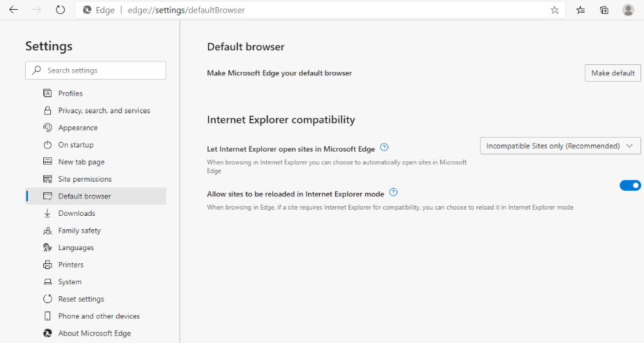Click the Downloads arrow icon
The height and width of the screenshot is (343, 644).
coord(47,213)
